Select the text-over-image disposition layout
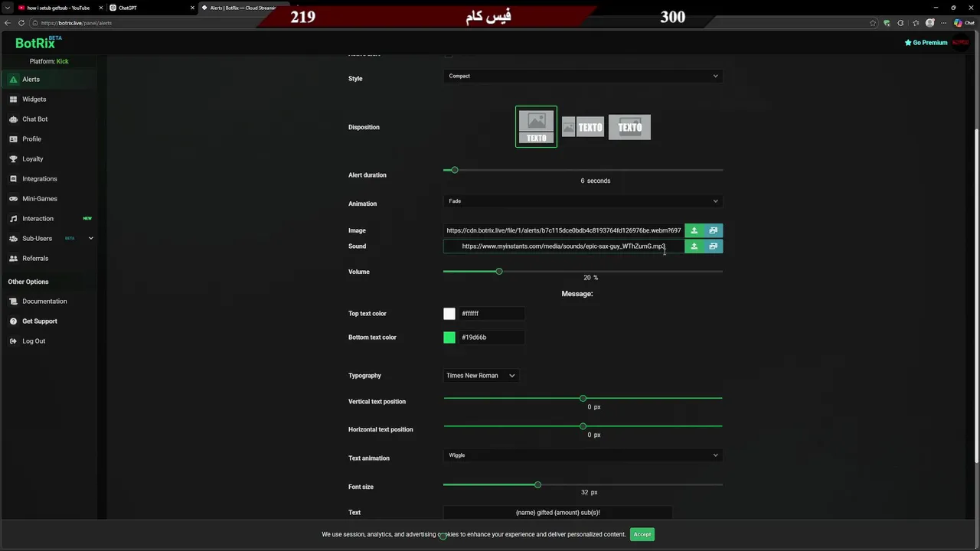This screenshot has height=551, width=980. pyautogui.click(x=629, y=127)
